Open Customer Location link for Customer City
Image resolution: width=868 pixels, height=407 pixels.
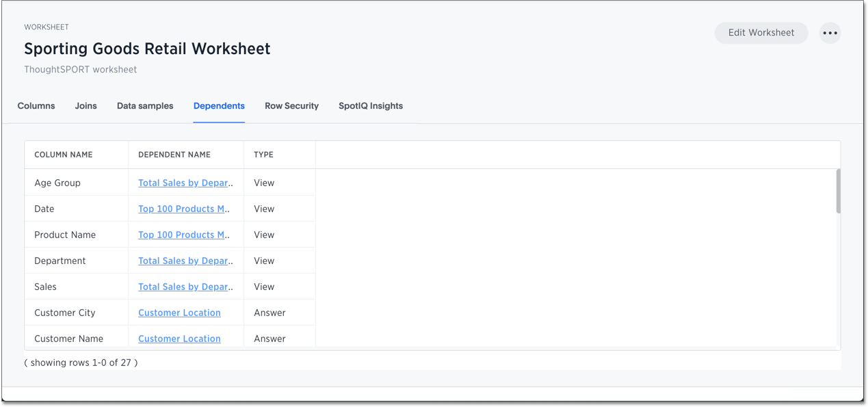pos(179,313)
